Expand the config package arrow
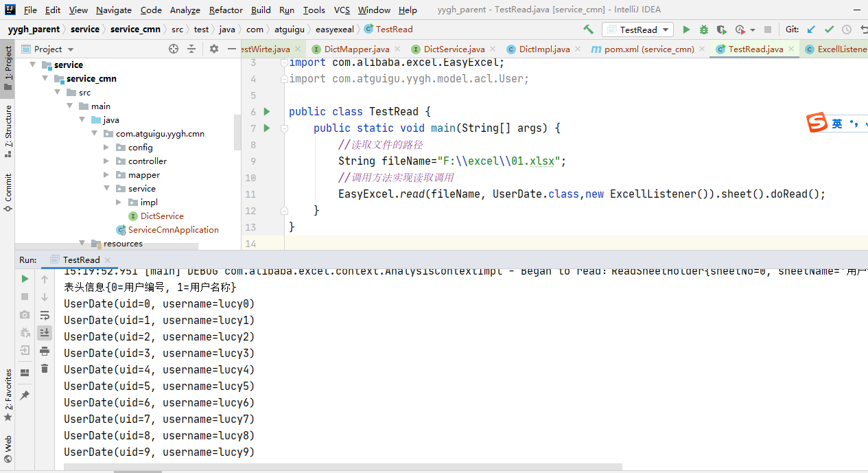Screen dimensions: 868x473 coord(106,147)
